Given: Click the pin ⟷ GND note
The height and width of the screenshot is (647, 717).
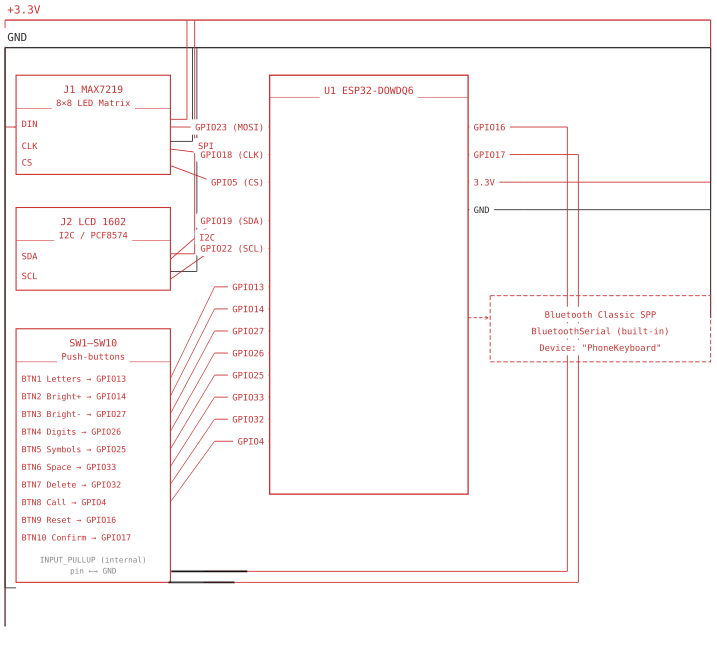Looking at the screenshot, I should [93, 571].
